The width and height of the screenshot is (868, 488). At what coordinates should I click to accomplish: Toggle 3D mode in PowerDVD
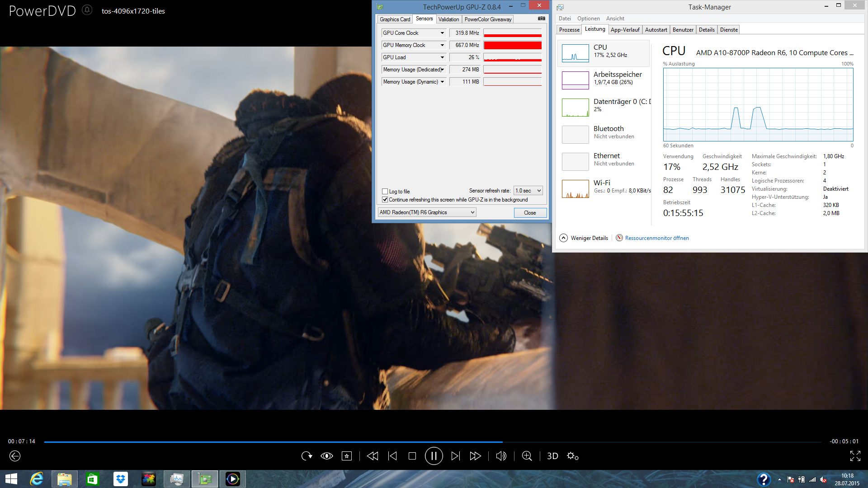pos(552,456)
